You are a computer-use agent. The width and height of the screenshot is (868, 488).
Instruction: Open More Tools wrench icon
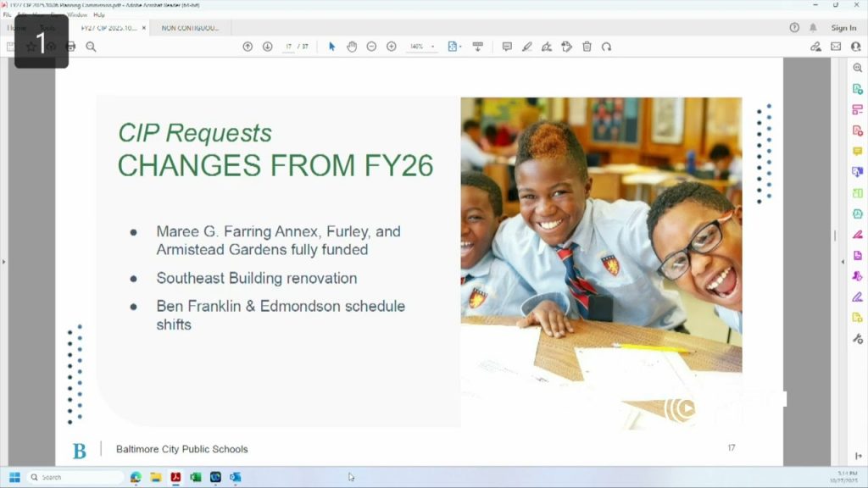pyautogui.click(x=858, y=339)
